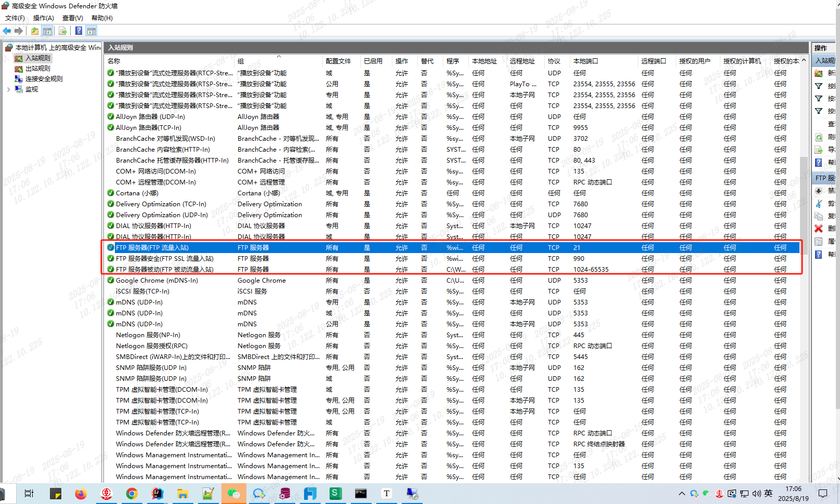Click the Export List icon in the actions pane

tap(819, 150)
